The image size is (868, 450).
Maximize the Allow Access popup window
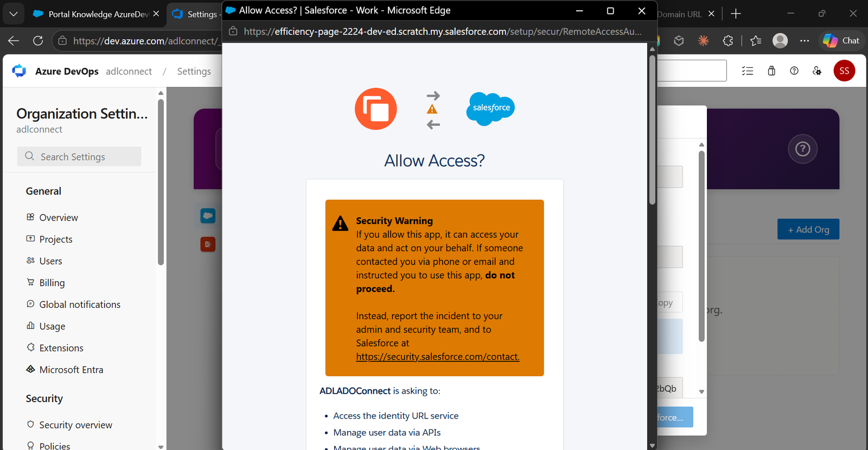610,11
